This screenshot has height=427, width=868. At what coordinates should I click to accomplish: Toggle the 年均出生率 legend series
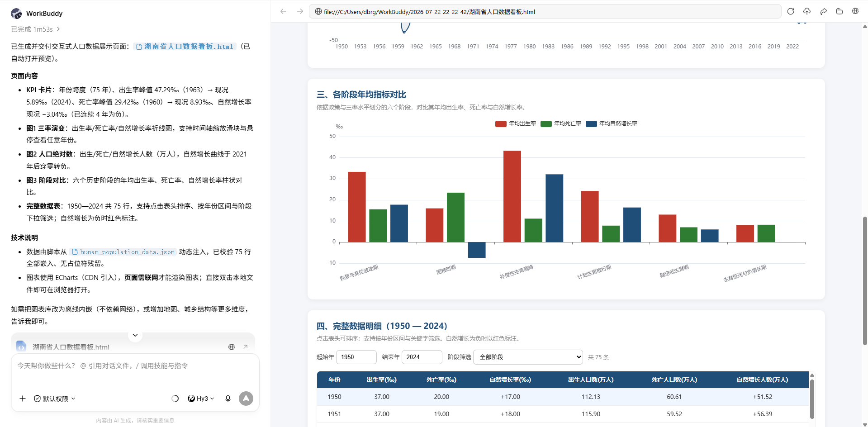(516, 123)
